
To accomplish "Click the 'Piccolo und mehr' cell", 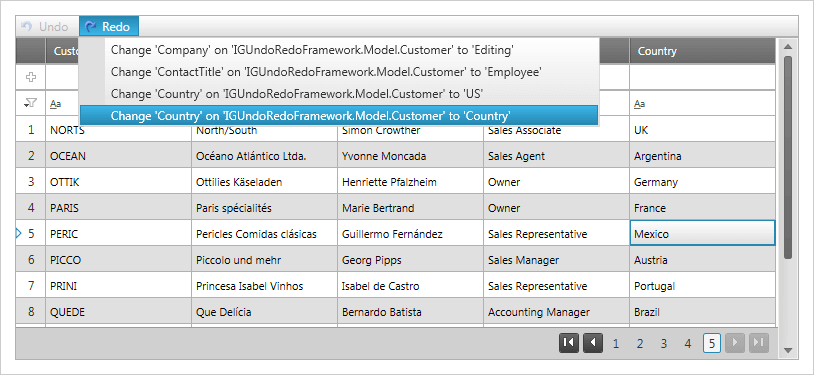I will (265, 260).
